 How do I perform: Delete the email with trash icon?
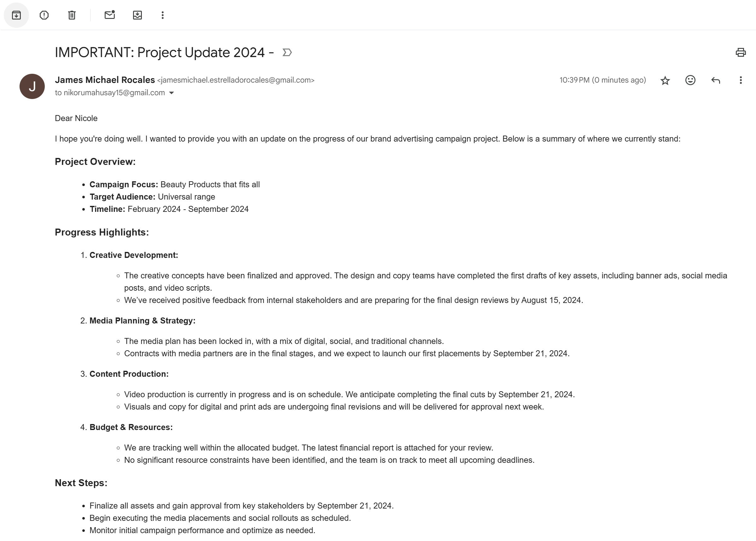[72, 15]
